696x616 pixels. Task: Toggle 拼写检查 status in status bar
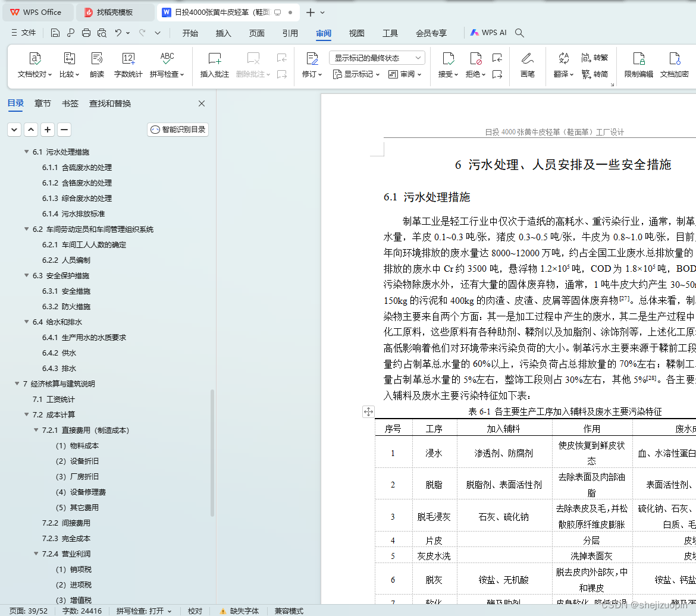pos(143,611)
